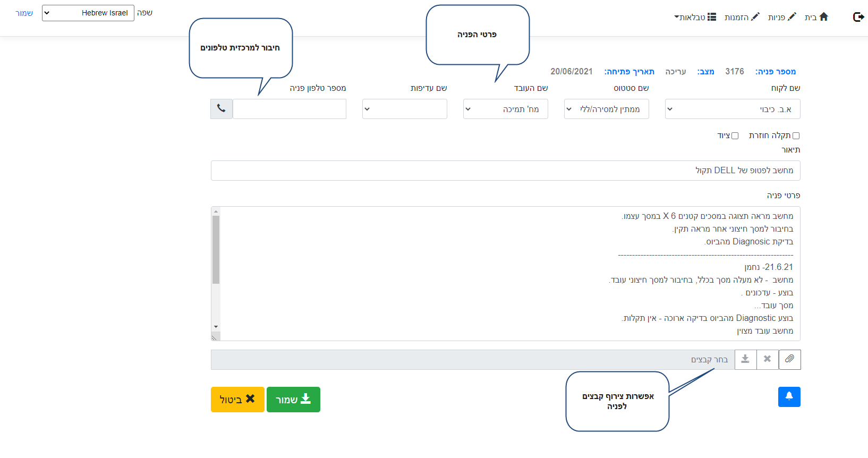Click the text area vertical scrollbar thumb

pyautogui.click(x=216, y=250)
